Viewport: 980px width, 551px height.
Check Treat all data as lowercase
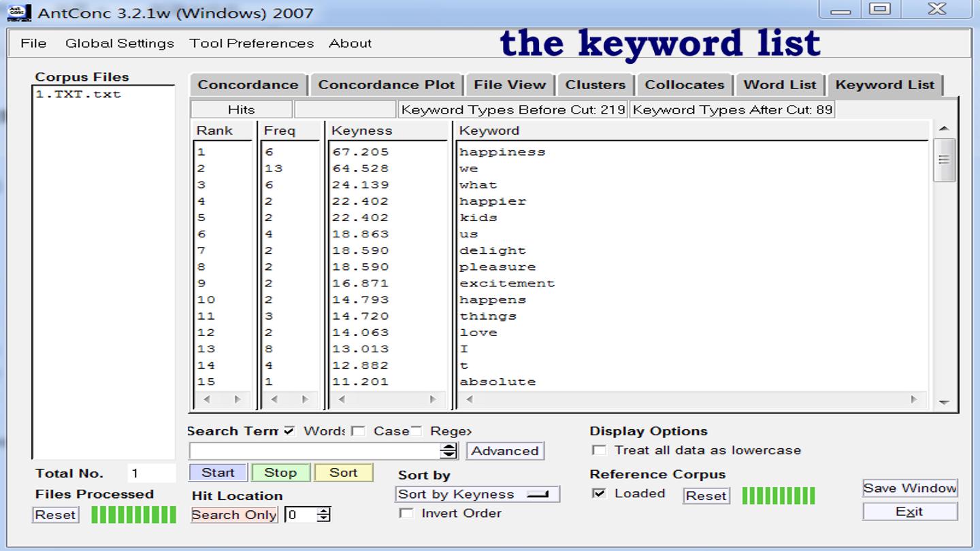[599, 450]
